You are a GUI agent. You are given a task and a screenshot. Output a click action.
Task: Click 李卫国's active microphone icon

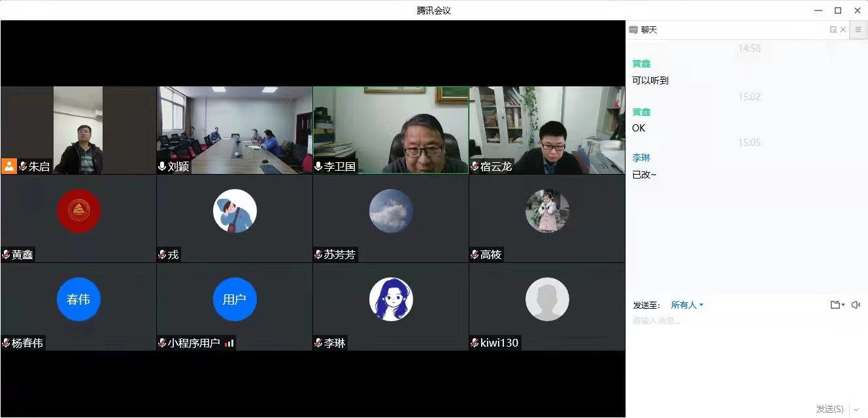coord(318,167)
